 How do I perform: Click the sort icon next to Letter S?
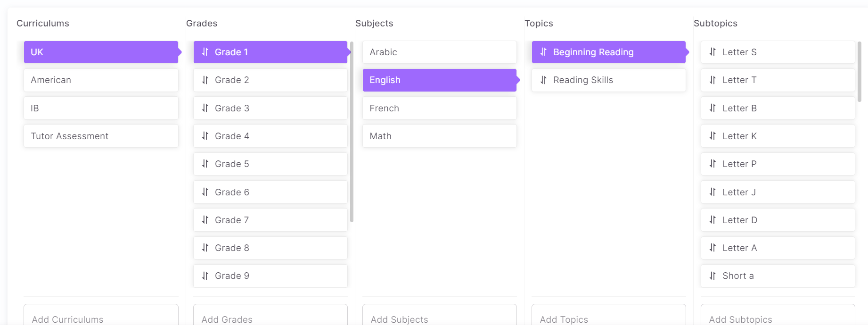(712, 52)
